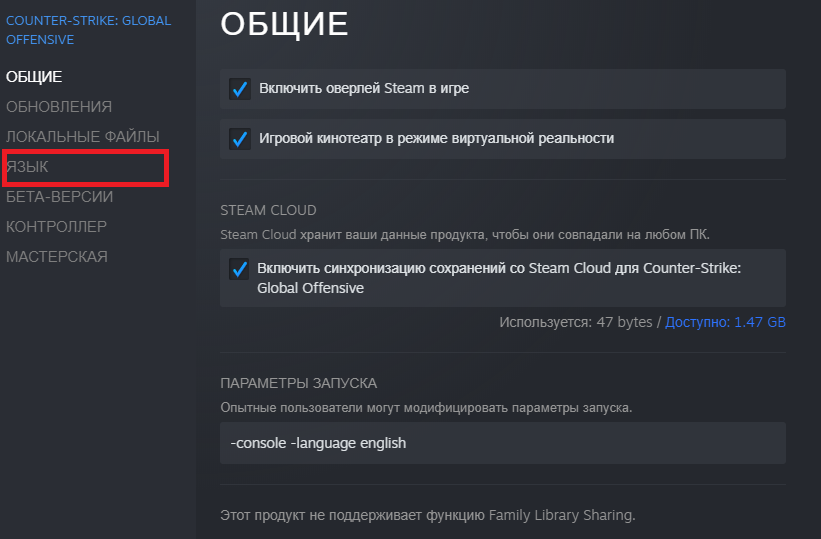Screen dimensions: 821x539
Task: Disable Steam Cloud save synchronization checkbox
Action: 239,269
